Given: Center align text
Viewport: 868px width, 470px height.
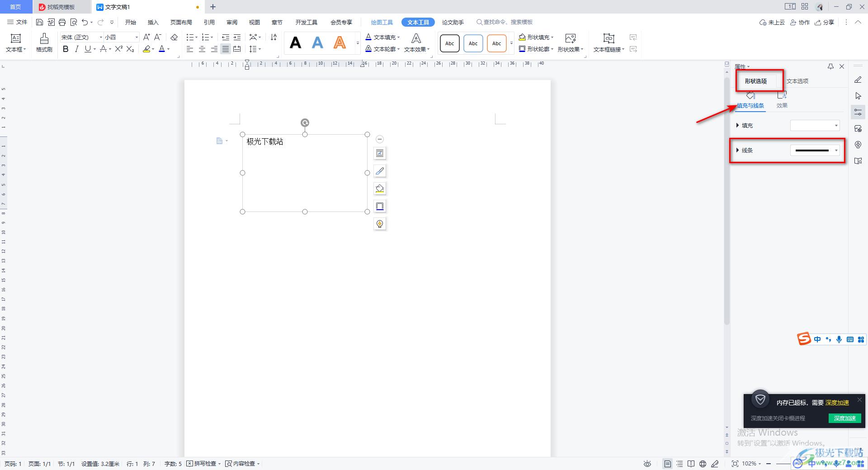Looking at the screenshot, I should 202,49.
